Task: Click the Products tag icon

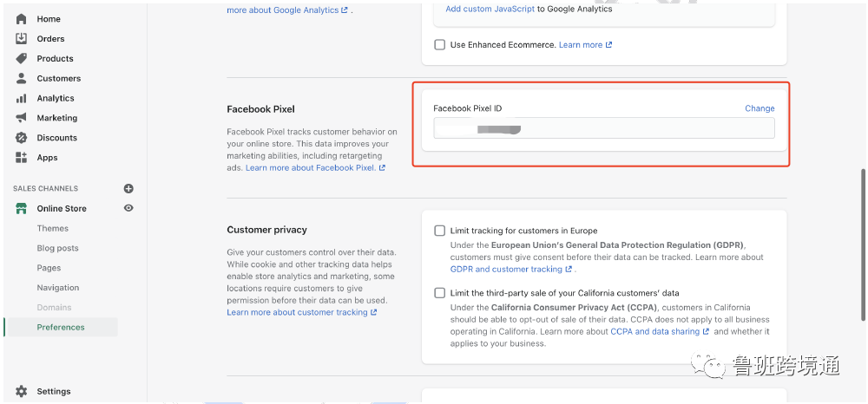Action: [22, 59]
